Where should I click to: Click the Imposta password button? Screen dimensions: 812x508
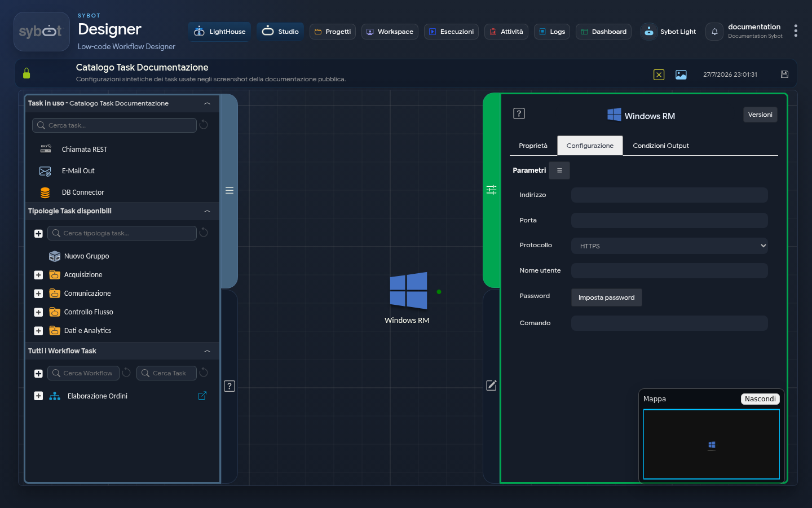[606, 297]
